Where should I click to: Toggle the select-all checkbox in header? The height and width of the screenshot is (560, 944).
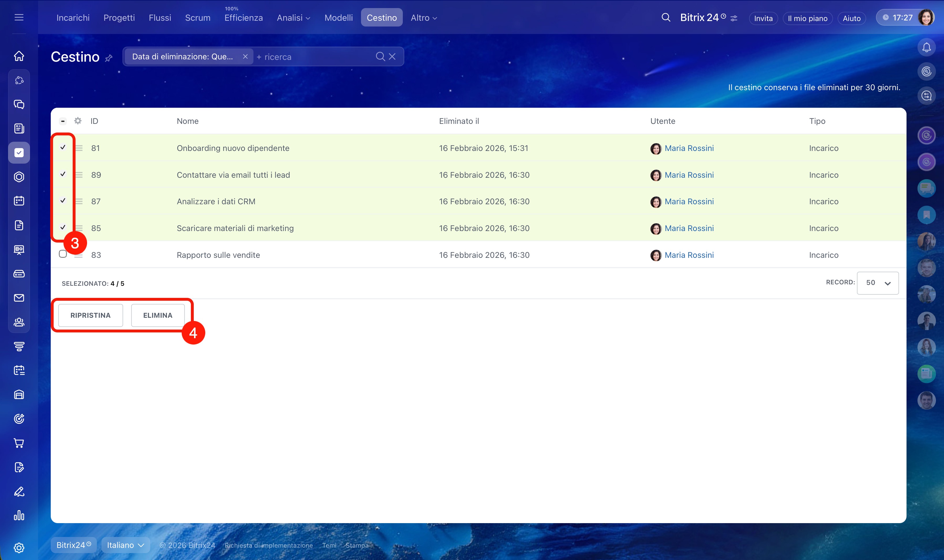point(63,121)
